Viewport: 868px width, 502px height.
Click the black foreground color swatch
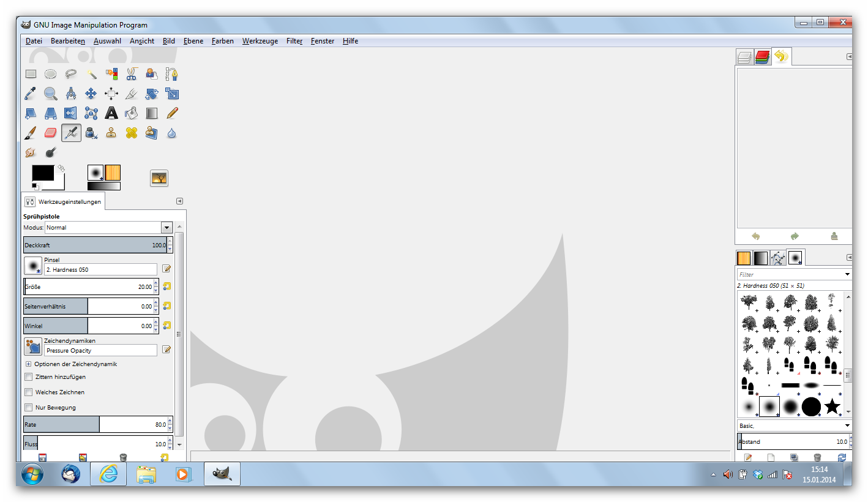coord(43,173)
